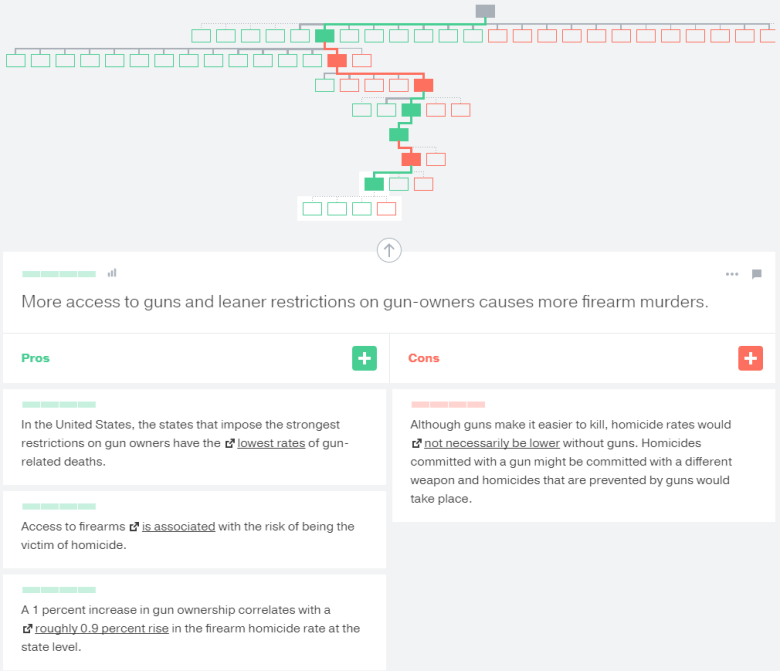The image size is (780, 671).
Task: Open the speech bubble comments icon
Action: pyautogui.click(x=756, y=274)
